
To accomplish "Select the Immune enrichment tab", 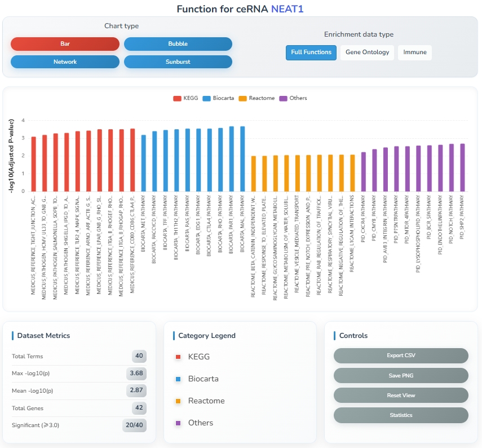I will (414, 52).
